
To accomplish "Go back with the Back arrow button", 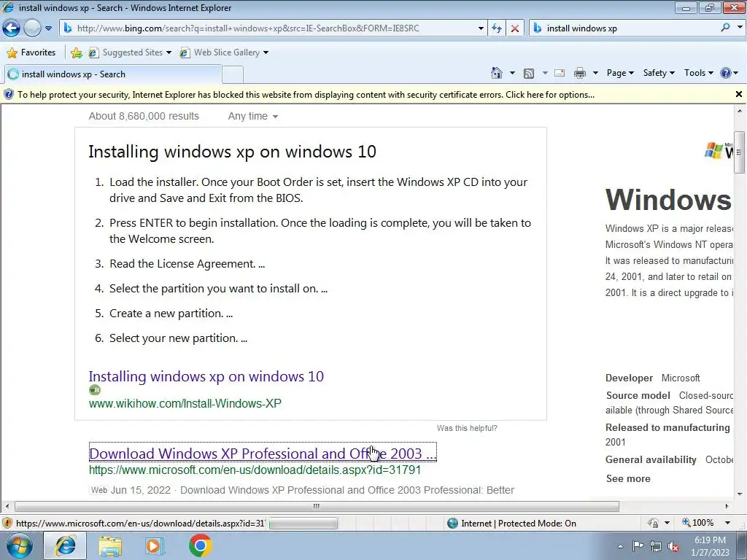I will click(12, 28).
